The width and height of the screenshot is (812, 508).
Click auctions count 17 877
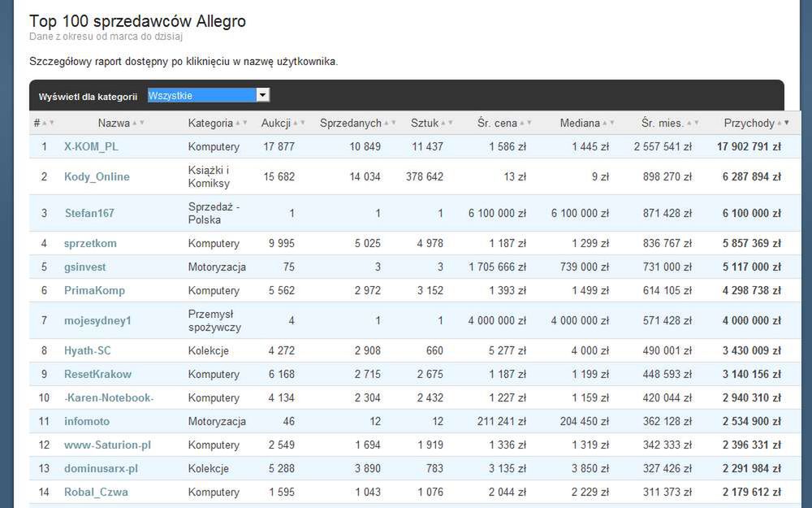click(x=279, y=146)
